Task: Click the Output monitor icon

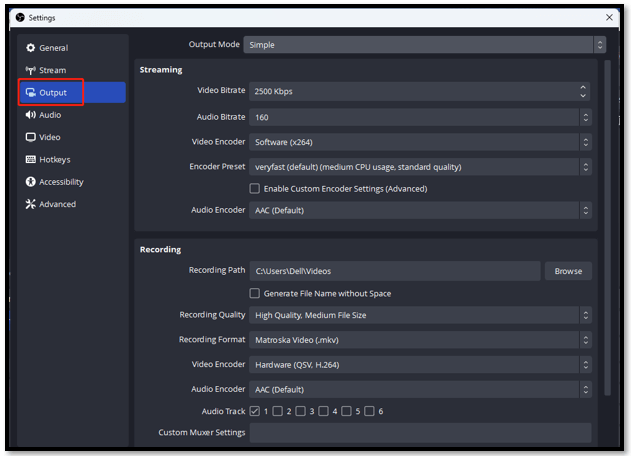Action: pos(31,93)
